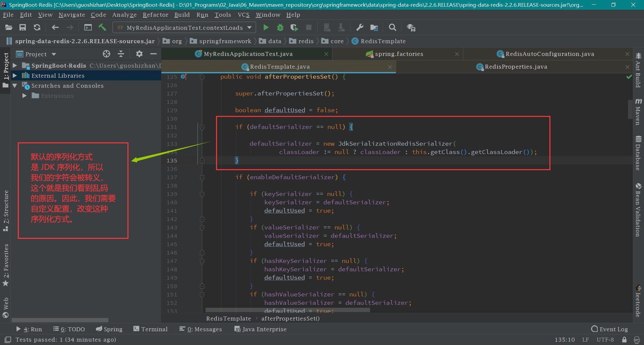This screenshot has width=644, height=345.
Task: Open Project panel gear settings
Action: (139, 54)
